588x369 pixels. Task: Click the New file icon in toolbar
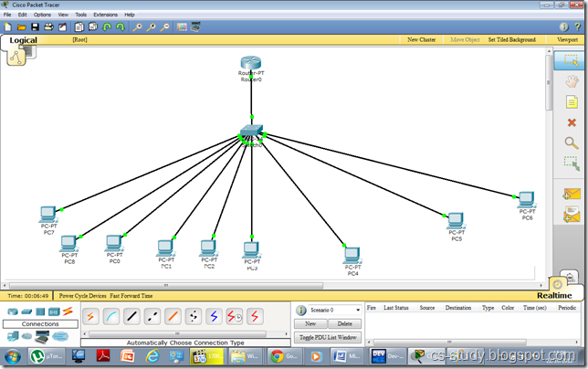pyautogui.click(x=8, y=27)
